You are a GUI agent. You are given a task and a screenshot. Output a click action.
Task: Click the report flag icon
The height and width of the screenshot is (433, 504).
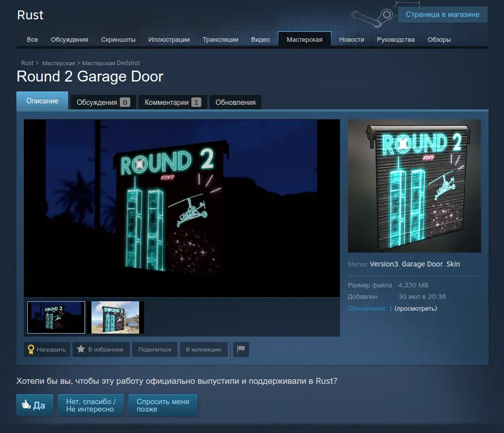click(x=241, y=349)
